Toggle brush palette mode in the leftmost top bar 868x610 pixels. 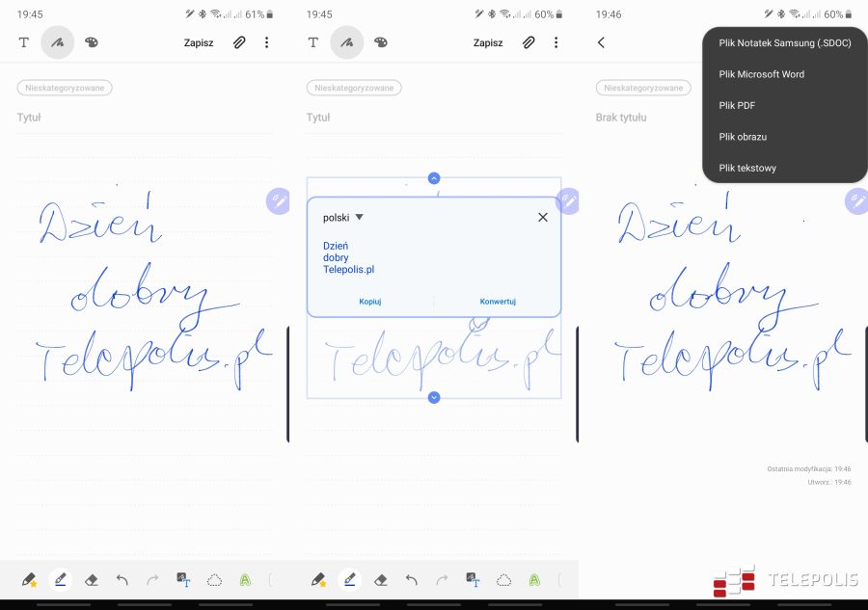[x=92, y=42]
